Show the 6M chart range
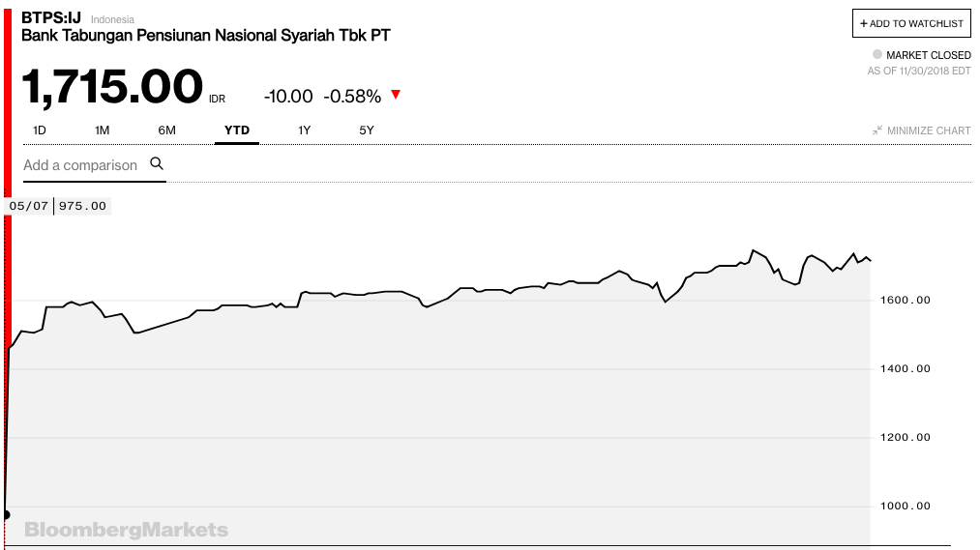This screenshot has height=550, width=980. [167, 130]
